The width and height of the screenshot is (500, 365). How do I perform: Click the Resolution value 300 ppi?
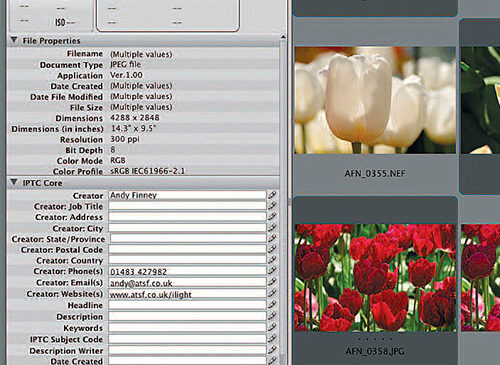(x=125, y=139)
